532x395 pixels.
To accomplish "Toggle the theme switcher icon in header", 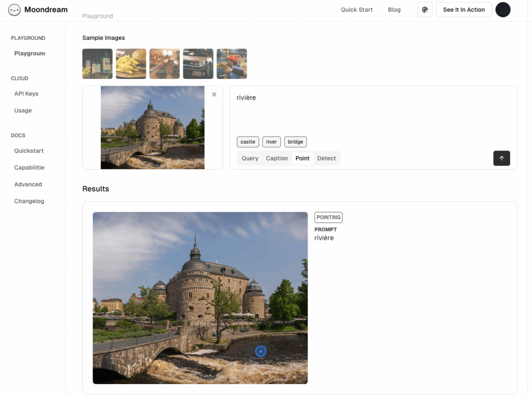I will coord(425,10).
